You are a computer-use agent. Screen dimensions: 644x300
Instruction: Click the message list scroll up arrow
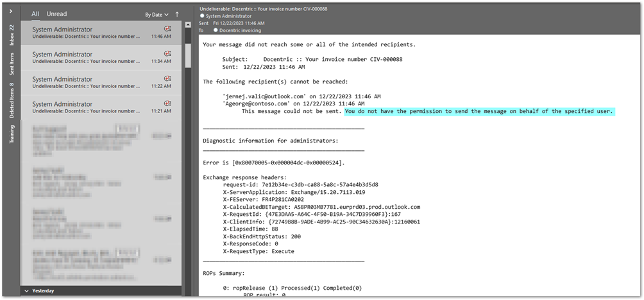tap(188, 25)
